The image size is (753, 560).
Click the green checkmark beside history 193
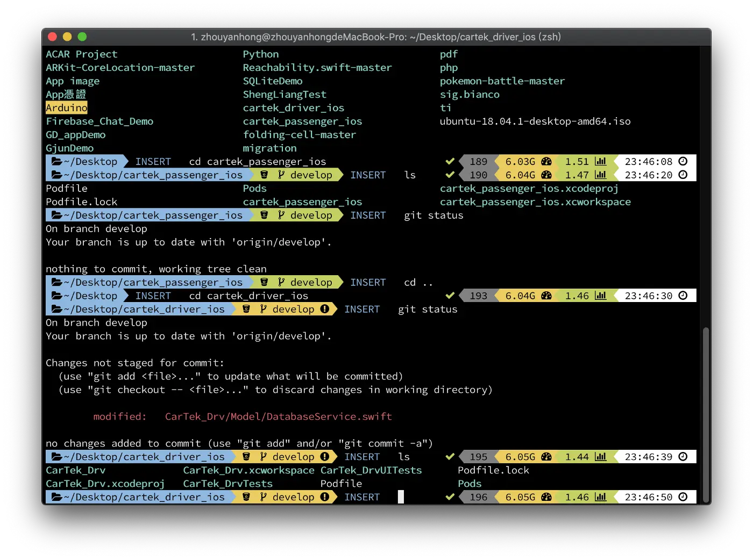point(450,296)
